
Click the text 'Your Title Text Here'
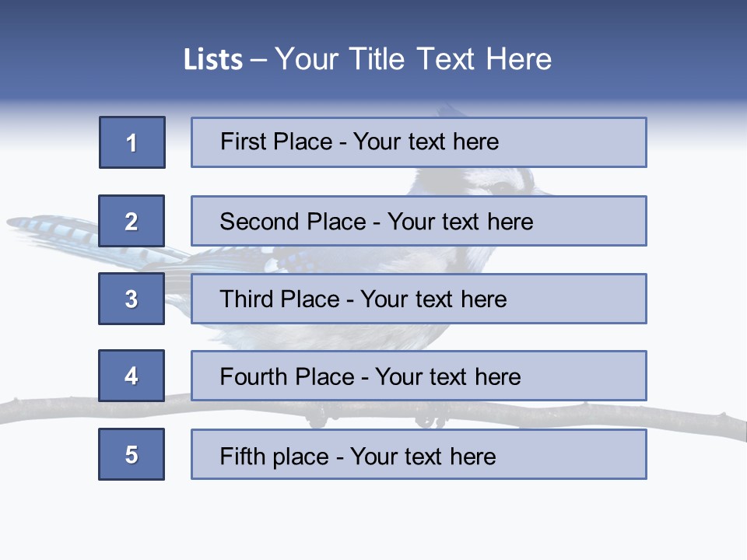(413, 59)
